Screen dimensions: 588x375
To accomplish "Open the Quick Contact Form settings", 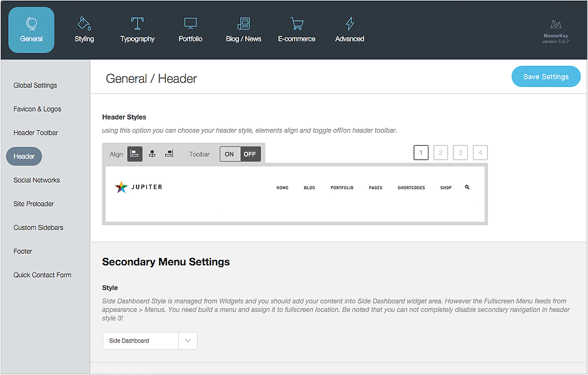I will [x=43, y=275].
